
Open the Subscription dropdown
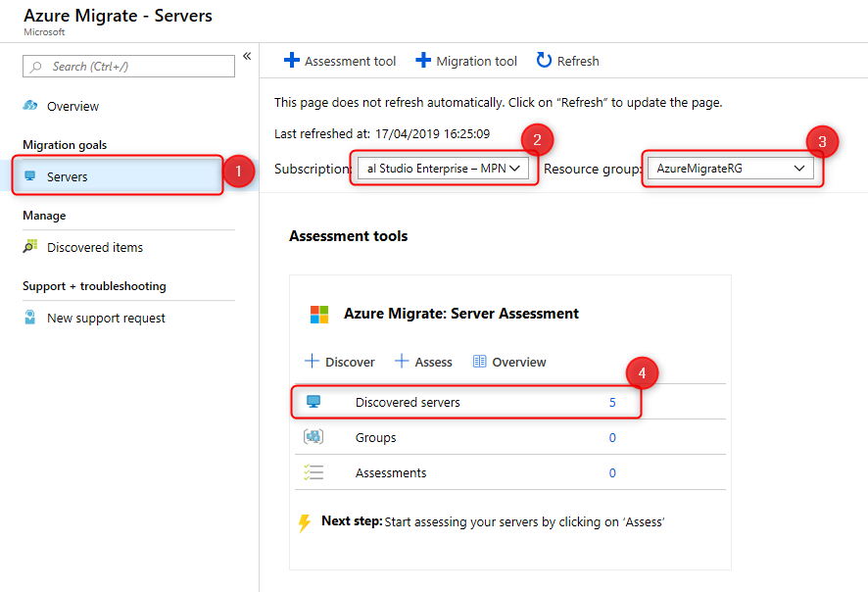(444, 169)
